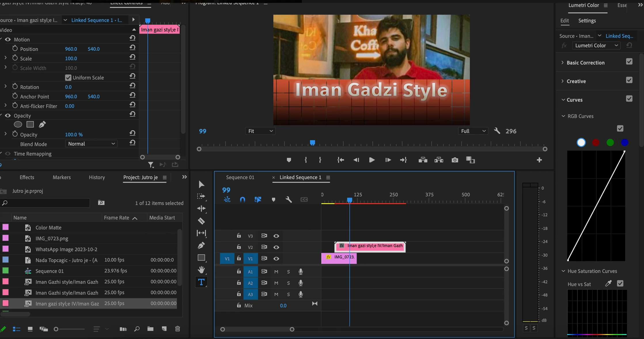
Task: Select the Type tool
Action: click(x=201, y=282)
